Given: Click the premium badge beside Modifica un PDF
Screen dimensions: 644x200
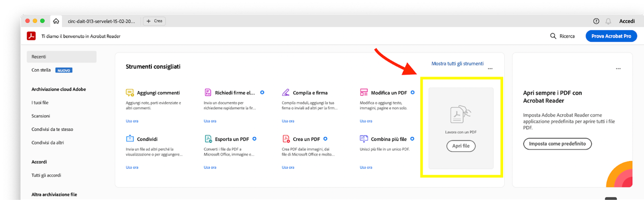Looking at the screenshot, I should 412,92.
